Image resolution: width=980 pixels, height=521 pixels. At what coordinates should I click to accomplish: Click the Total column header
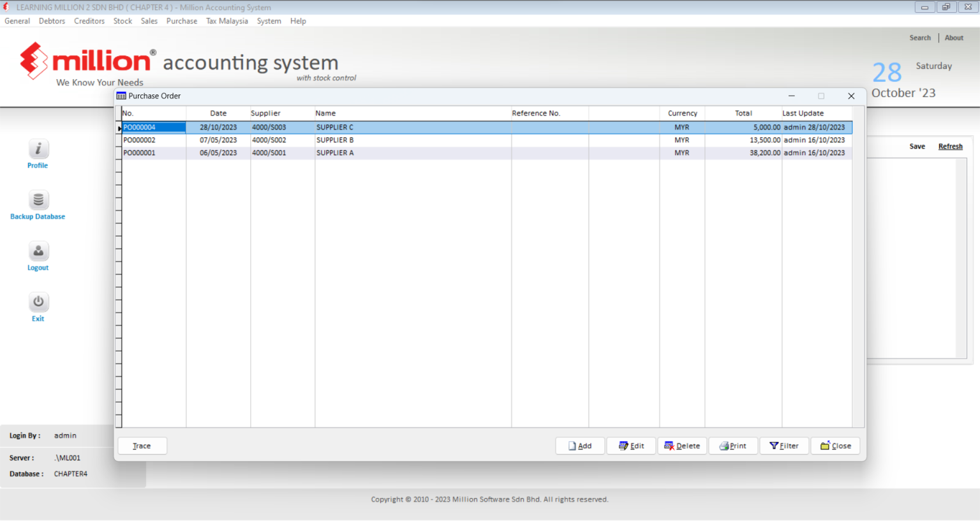pos(743,113)
